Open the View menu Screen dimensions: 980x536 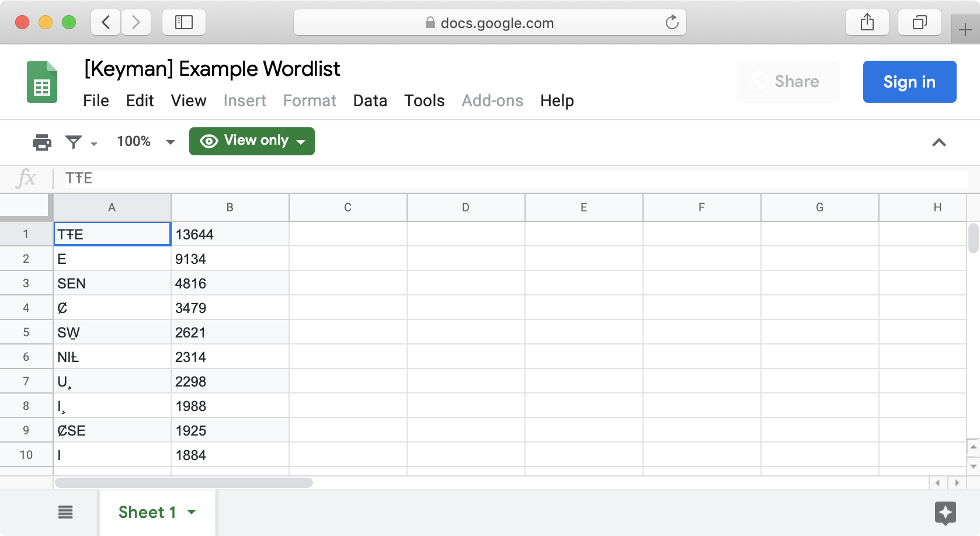point(189,101)
